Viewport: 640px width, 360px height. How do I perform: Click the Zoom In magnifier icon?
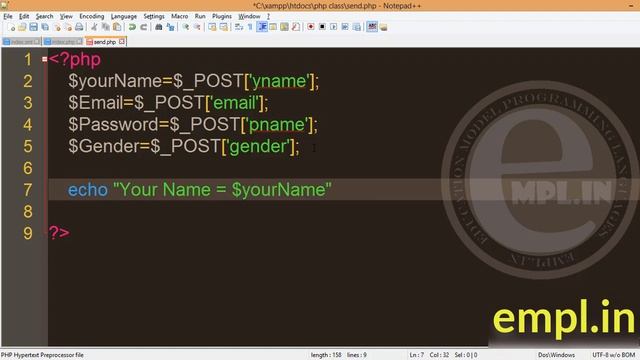point(185,27)
